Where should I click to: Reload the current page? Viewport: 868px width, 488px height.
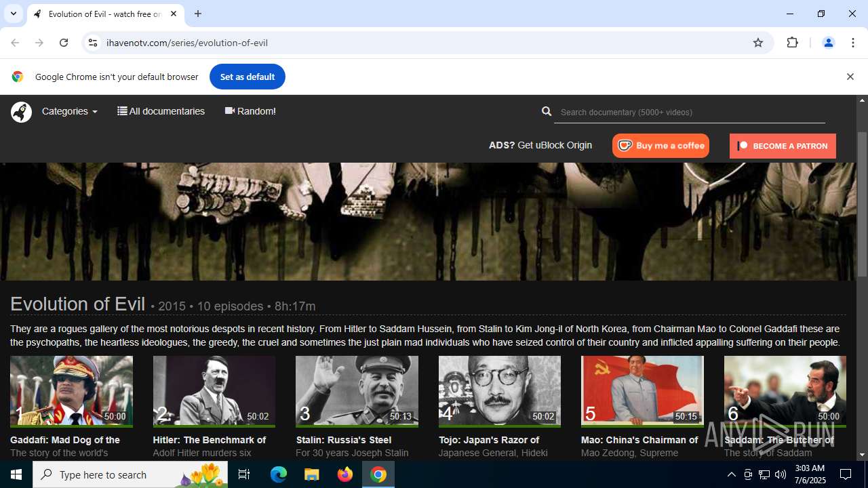64,43
